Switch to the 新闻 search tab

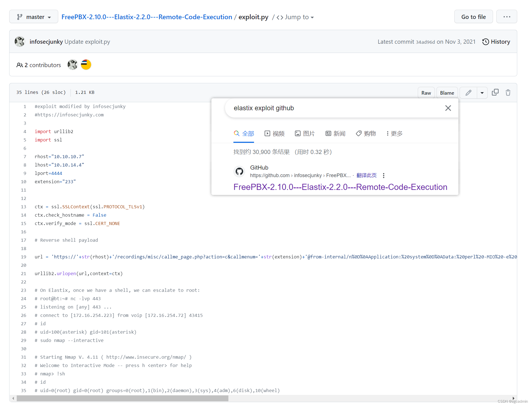click(335, 134)
